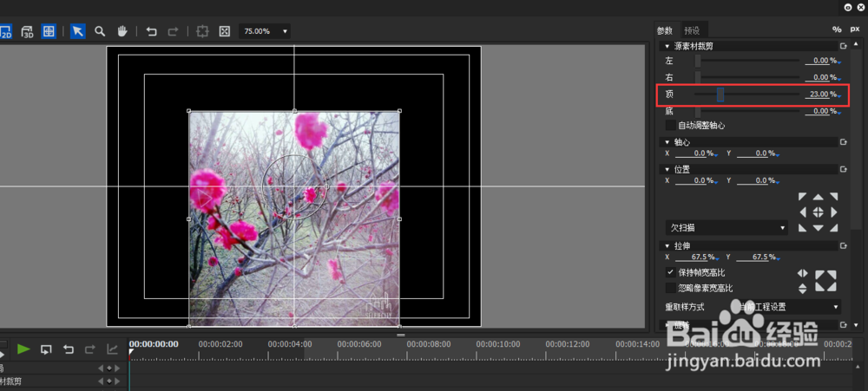The image size is (868, 391).
Task: Click the 底 crop slider handle
Action: (x=698, y=111)
